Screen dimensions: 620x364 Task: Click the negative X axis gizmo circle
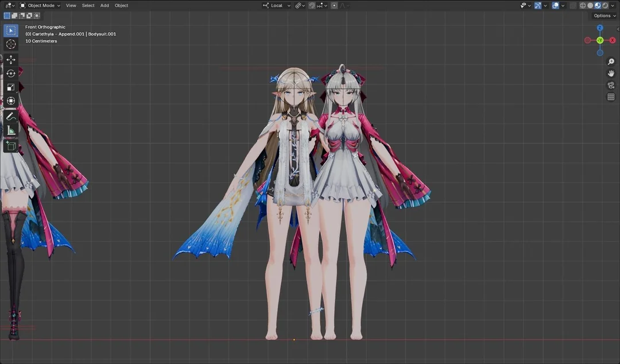coord(588,40)
